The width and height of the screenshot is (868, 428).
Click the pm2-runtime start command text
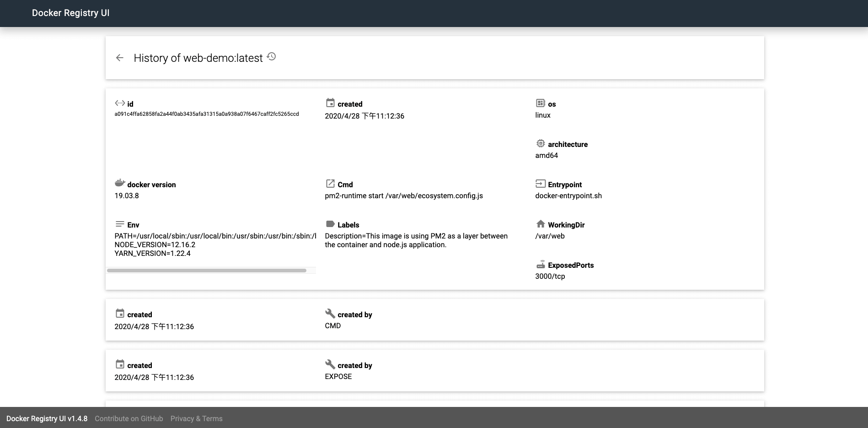click(x=404, y=196)
